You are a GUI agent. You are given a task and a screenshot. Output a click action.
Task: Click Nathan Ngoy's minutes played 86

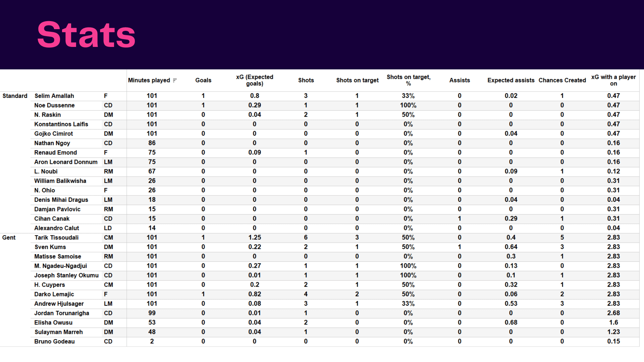[x=152, y=143]
